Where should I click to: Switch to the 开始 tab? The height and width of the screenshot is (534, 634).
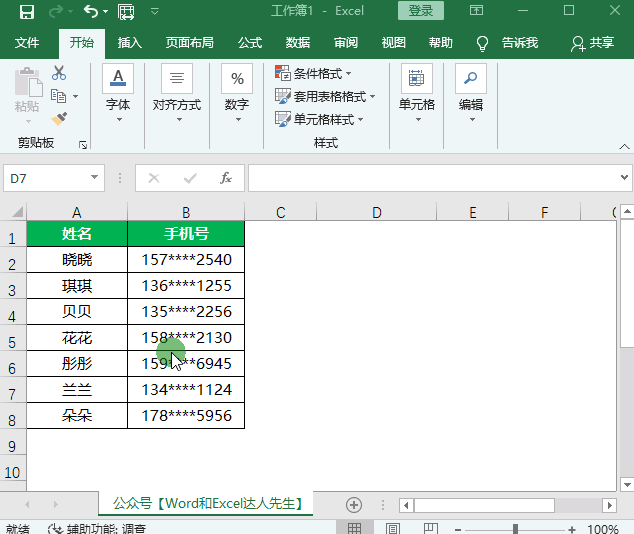[82, 42]
